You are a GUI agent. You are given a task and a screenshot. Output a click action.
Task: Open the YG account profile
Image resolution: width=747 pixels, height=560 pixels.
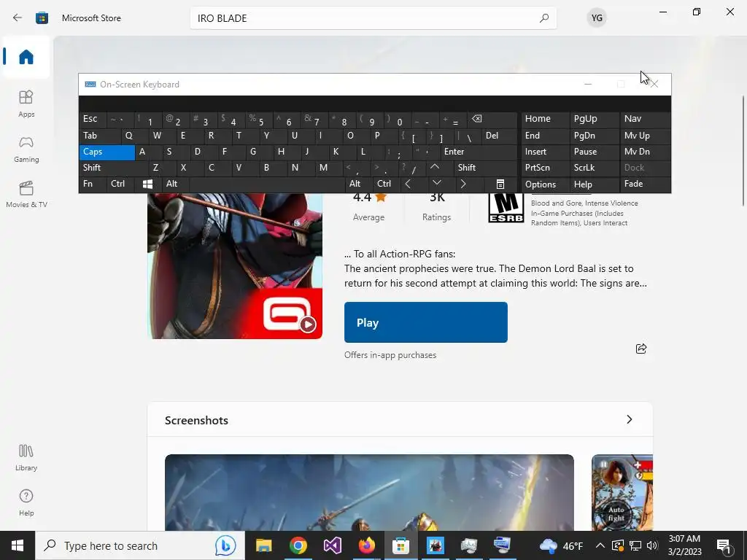(x=597, y=18)
